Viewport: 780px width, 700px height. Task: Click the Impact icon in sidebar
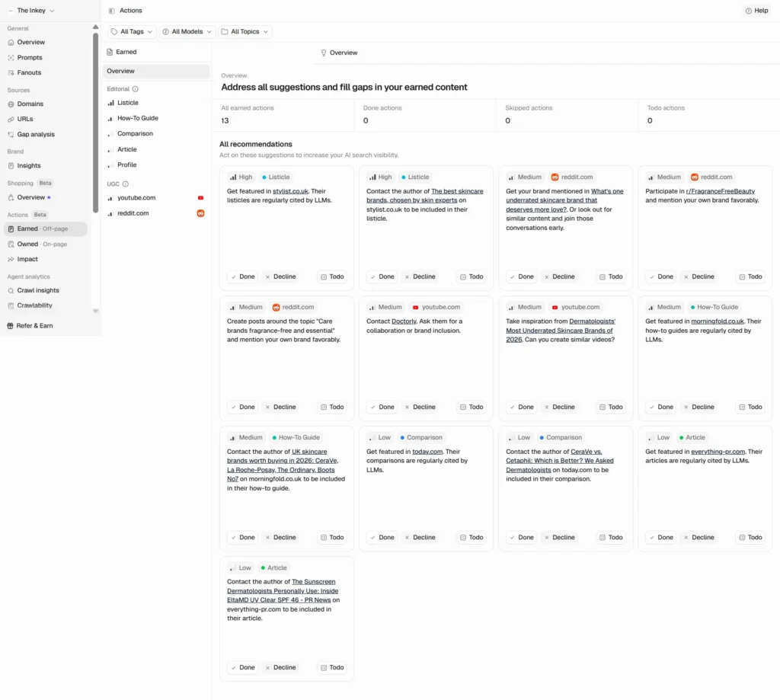[x=11, y=259]
